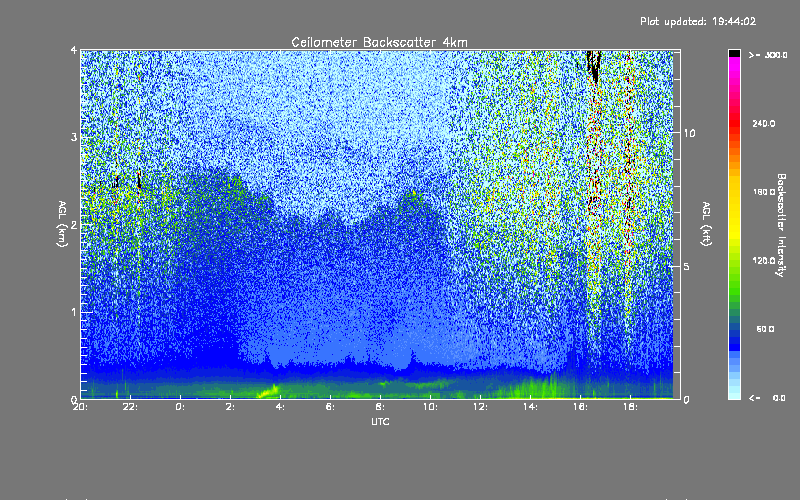Click the "4:" time tick label
800x500 pixels.
tap(280, 407)
